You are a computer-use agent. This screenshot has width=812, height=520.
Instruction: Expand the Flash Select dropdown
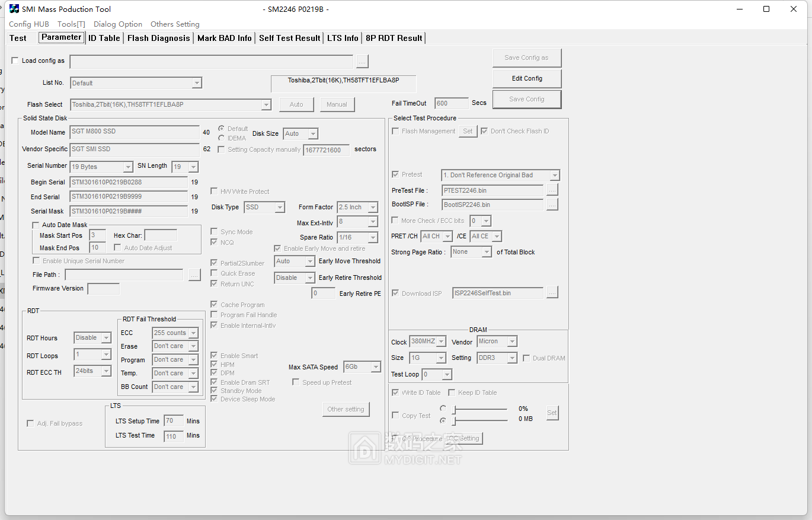[266, 105]
